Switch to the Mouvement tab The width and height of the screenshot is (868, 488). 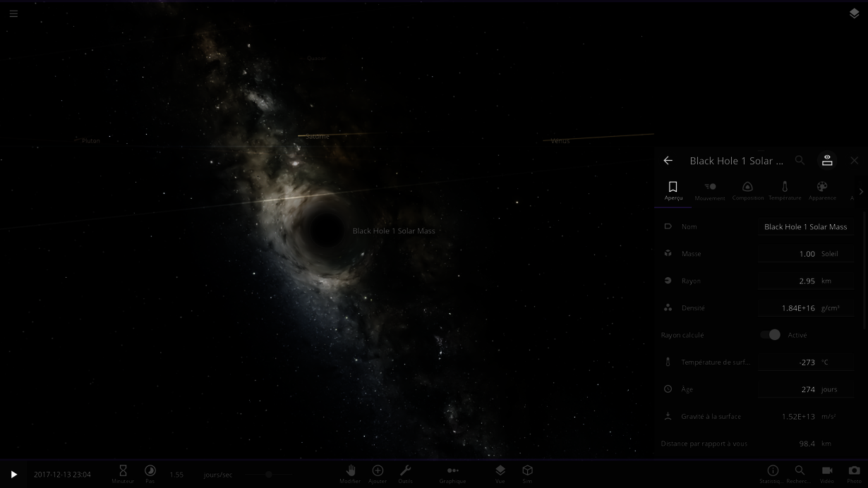click(710, 190)
